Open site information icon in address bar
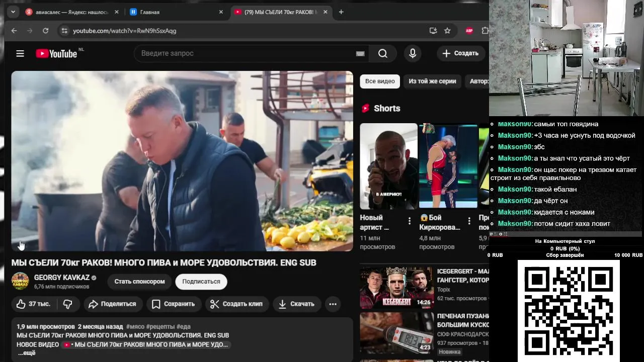 [64, 31]
